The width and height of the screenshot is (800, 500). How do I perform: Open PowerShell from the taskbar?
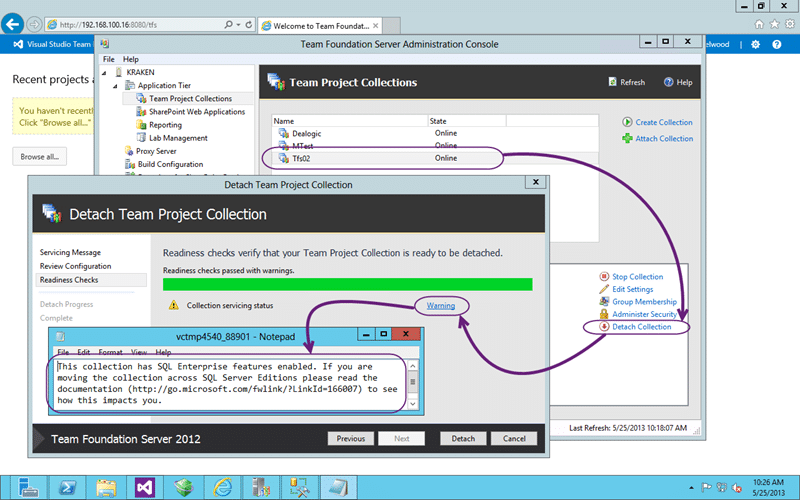coord(67,488)
